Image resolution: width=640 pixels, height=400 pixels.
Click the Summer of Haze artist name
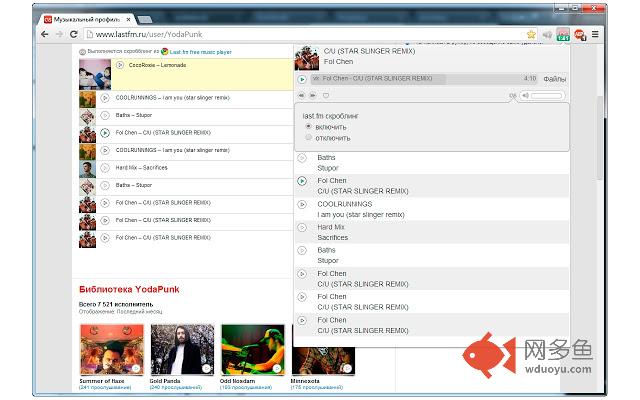(102, 381)
